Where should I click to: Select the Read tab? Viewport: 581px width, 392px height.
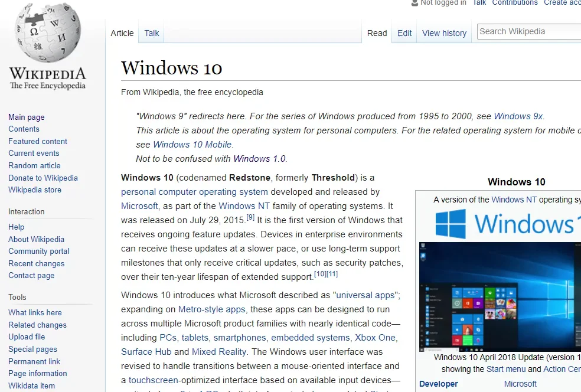[377, 33]
